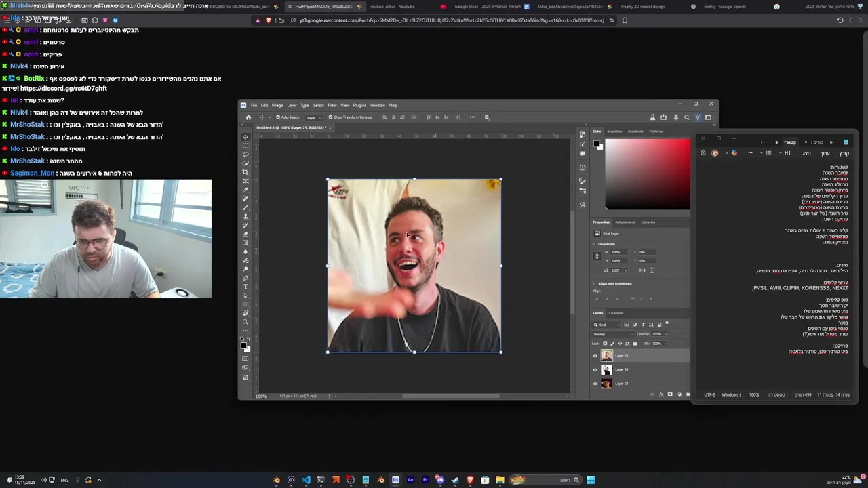Image resolution: width=868 pixels, height=488 pixels.
Task: Click flip horizontal icon in Properties
Action: (642, 270)
